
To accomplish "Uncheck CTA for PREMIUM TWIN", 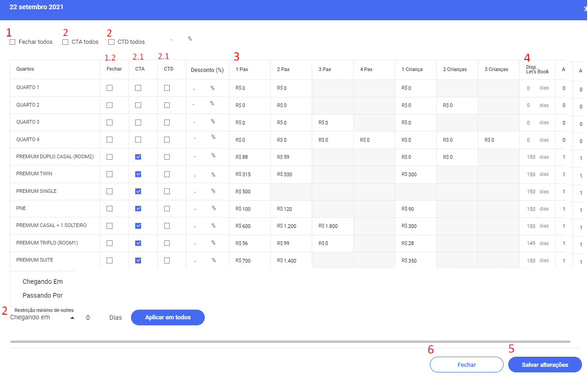I will tap(138, 174).
